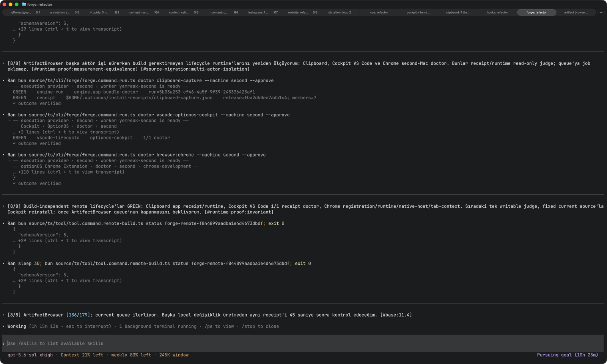Click the [#base:11.4] tag
The image size is (607, 364).
click(x=396, y=315)
